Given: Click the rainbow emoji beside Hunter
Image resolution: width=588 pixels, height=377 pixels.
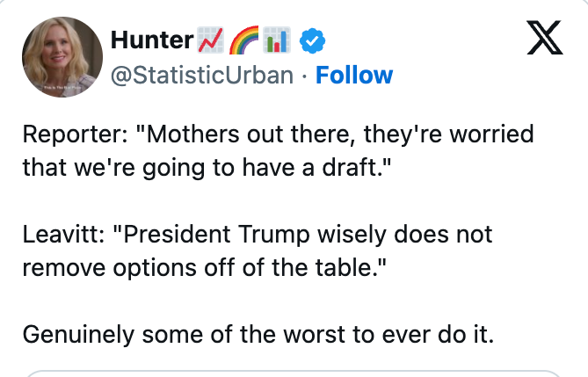Looking at the screenshot, I should [243, 40].
